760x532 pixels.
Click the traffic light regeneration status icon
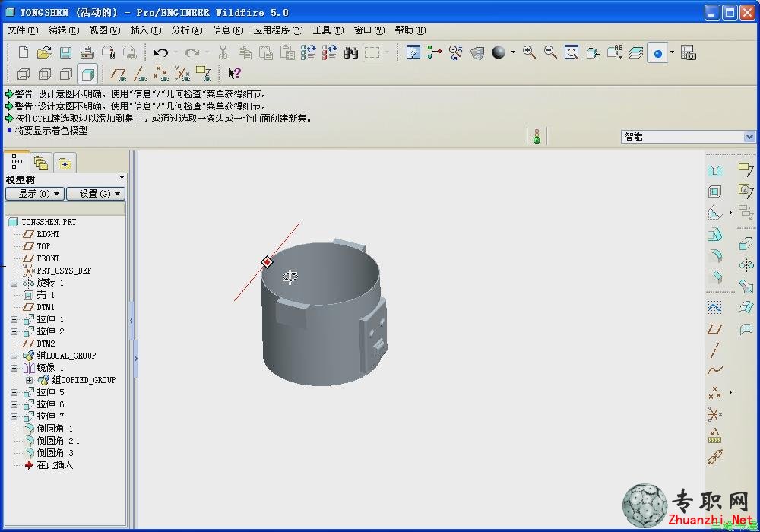(x=537, y=137)
